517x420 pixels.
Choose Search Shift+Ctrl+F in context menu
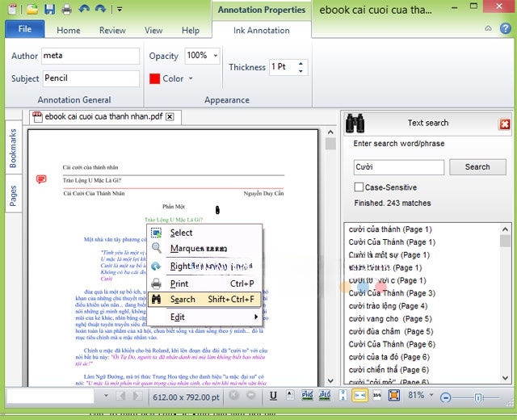(x=204, y=300)
